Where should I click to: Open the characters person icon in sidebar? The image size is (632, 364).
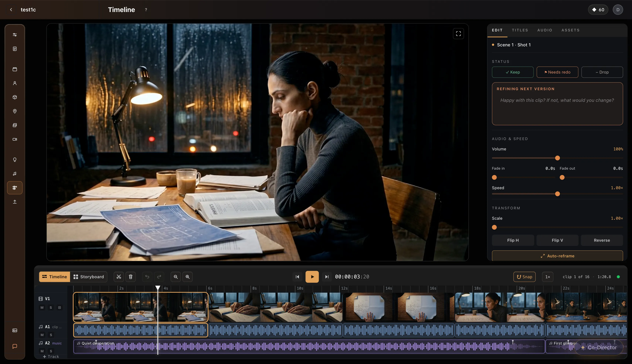15,83
